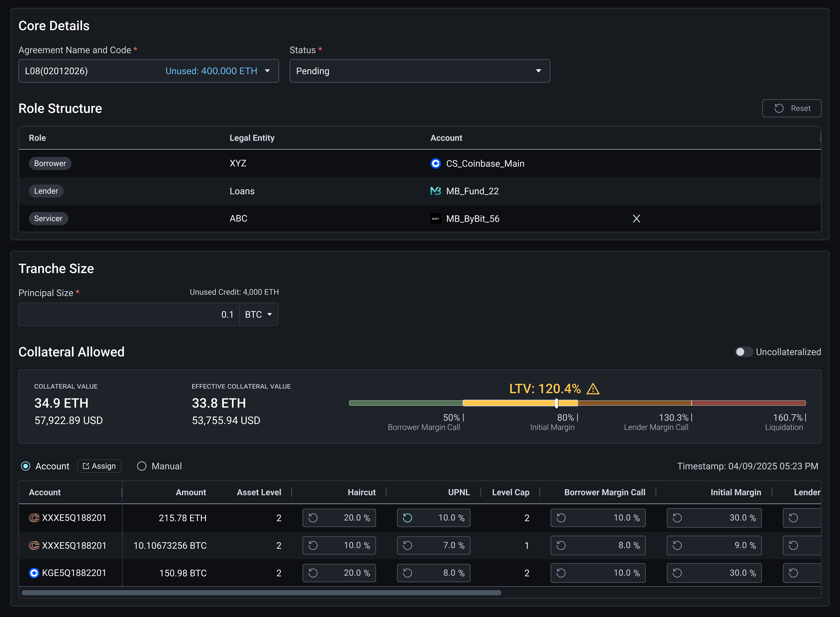Open the Status dropdown showing Pending
Viewport: 840px width, 617px height.
420,71
